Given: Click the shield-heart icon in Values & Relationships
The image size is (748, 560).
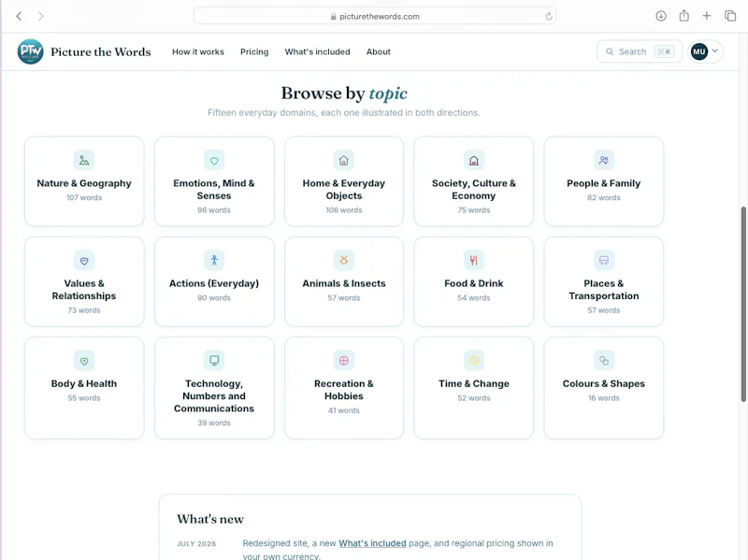Looking at the screenshot, I should point(84,261).
